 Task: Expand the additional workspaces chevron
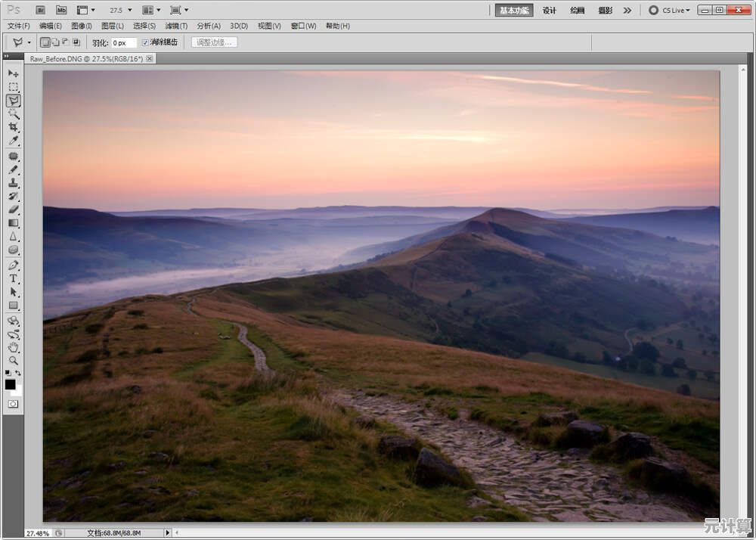coord(627,11)
